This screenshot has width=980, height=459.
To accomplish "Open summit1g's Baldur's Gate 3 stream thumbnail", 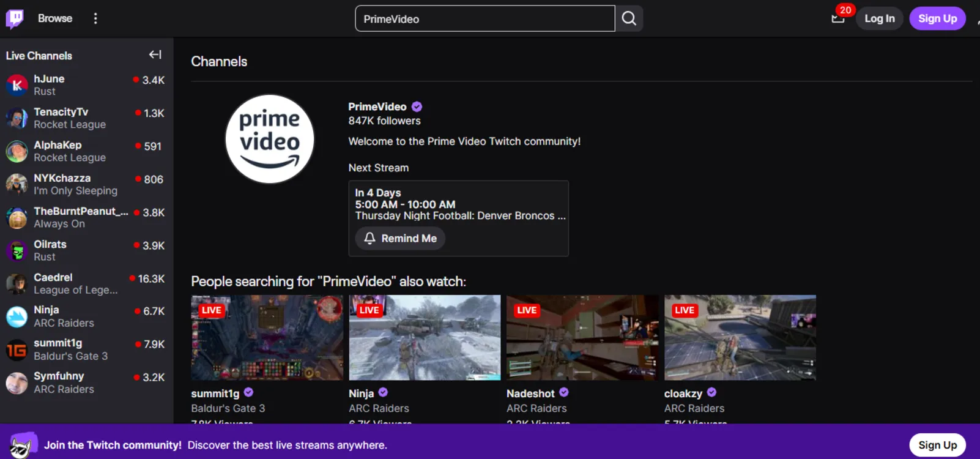I will (x=267, y=338).
